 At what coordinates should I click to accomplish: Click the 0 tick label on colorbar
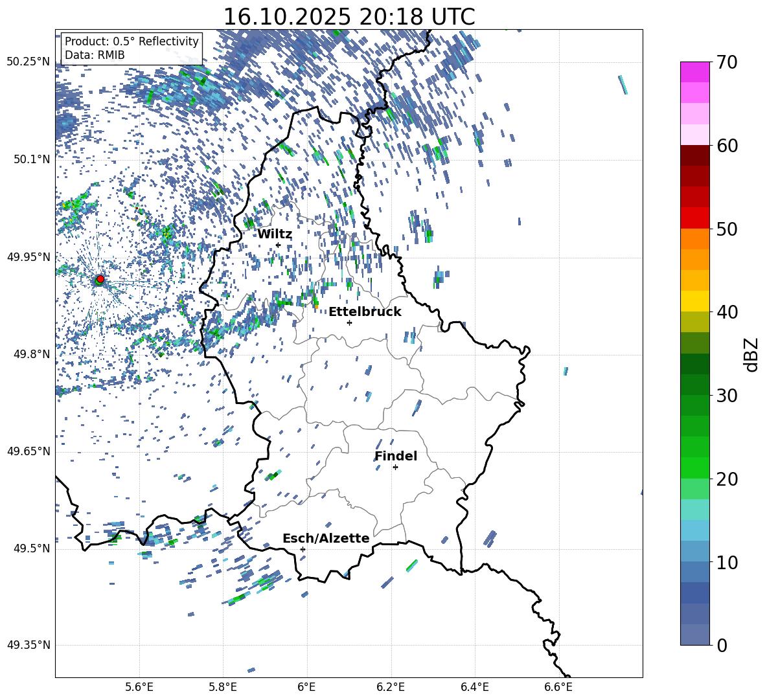tap(722, 645)
